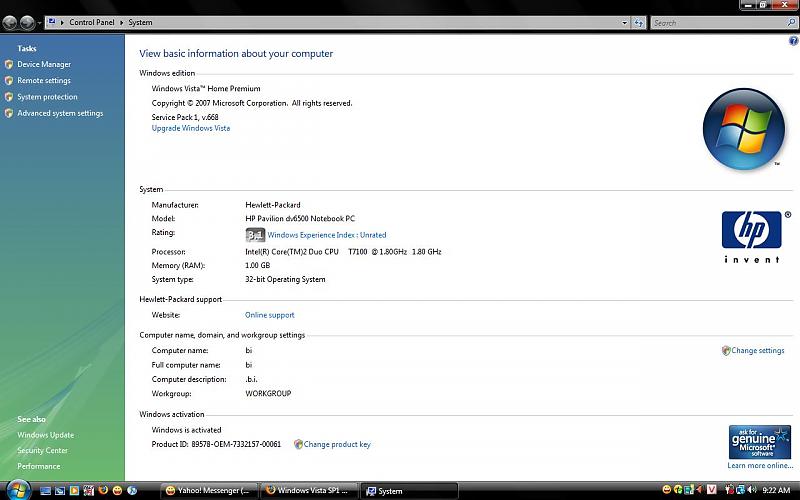The height and width of the screenshot is (500, 800).
Task: Open Device Manager from Tasks pane
Action: point(44,64)
